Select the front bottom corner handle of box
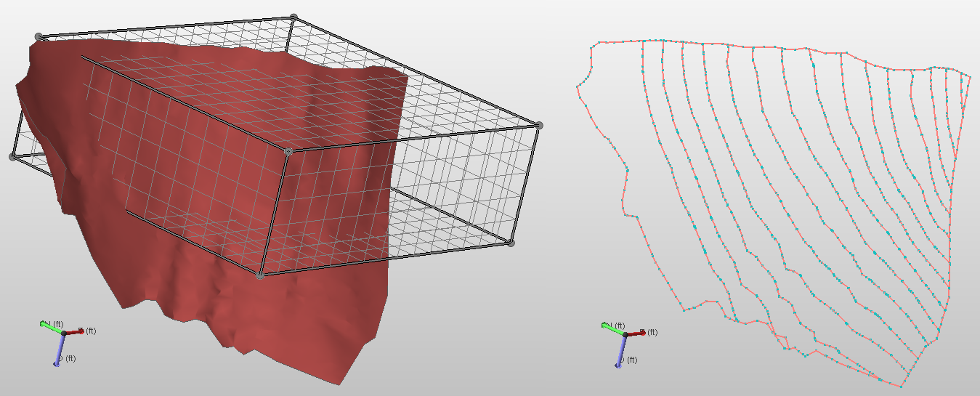This screenshot has width=980, height=396. tap(260, 275)
